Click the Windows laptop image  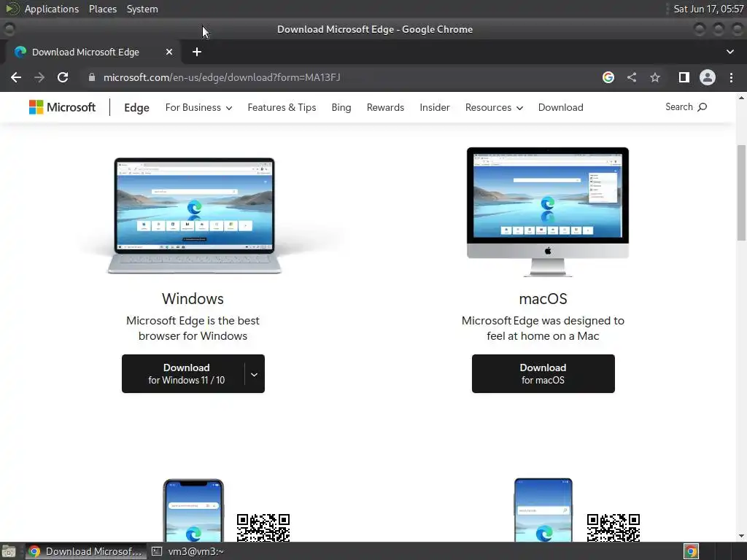tap(194, 215)
